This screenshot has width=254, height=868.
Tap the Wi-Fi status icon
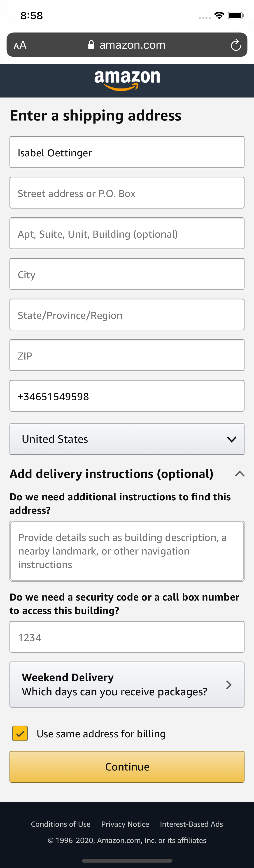pos(219,15)
